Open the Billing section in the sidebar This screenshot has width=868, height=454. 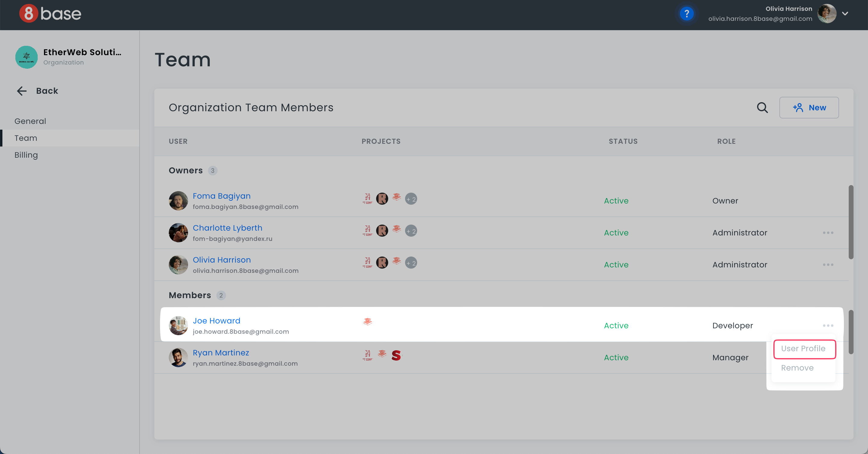tap(26, 155)
